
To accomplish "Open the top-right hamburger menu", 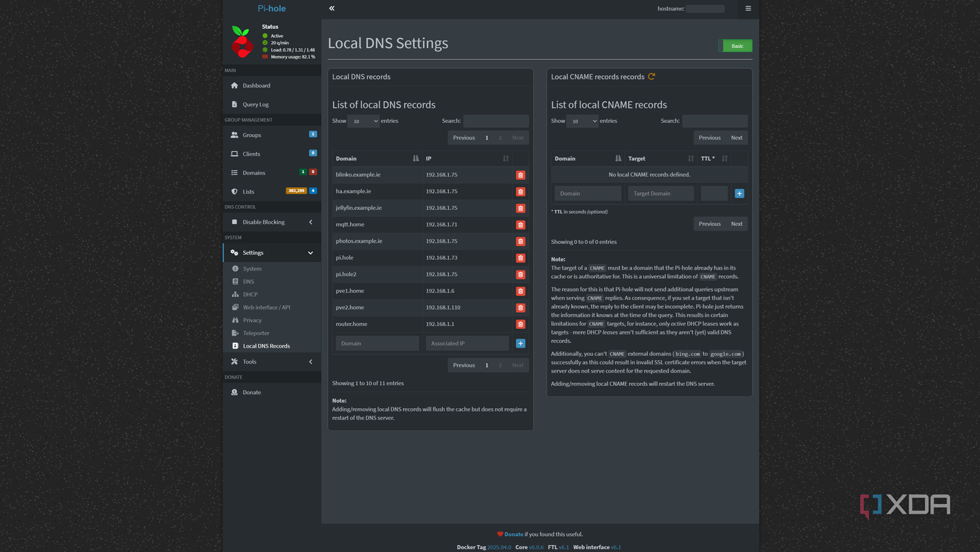I will pos(748,8).
